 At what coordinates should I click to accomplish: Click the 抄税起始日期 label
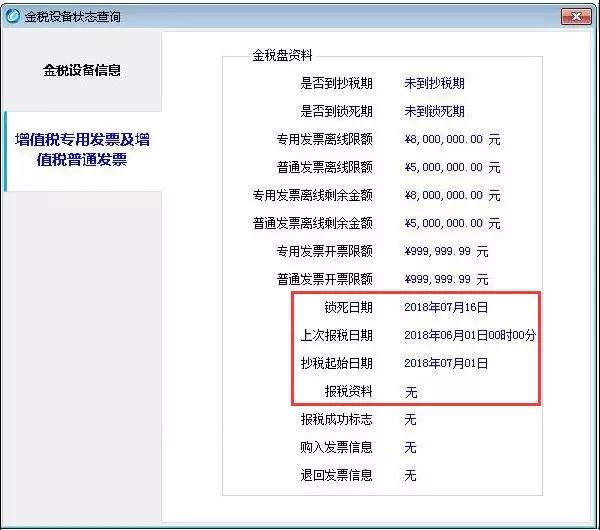pyautogui.click(x=336, y=363)
